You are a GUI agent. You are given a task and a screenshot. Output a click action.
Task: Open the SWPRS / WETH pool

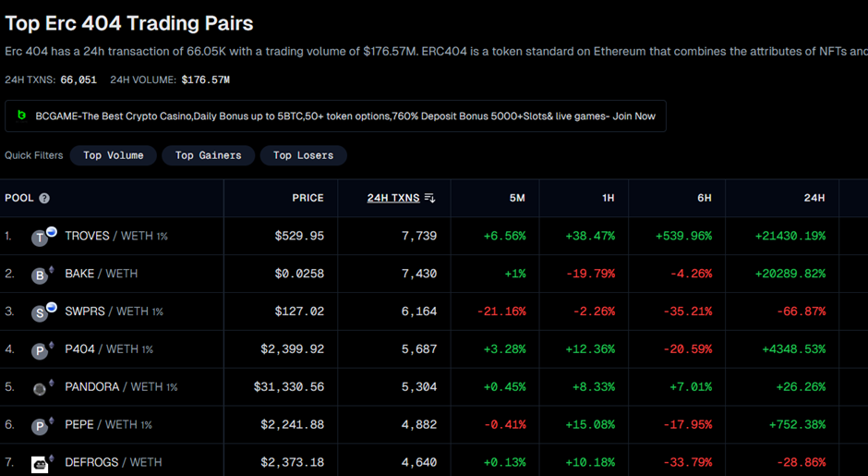pyautogui.click(x=114, y=311)
